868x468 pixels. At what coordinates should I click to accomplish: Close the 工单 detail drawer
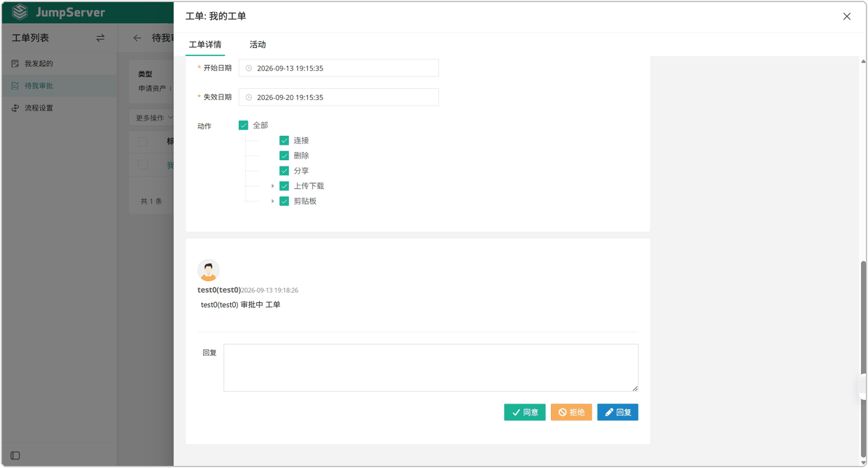coord(847,16)
